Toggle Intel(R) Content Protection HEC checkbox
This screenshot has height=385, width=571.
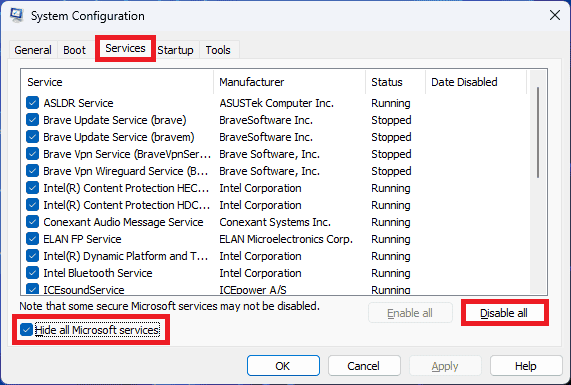coord(32,188)
